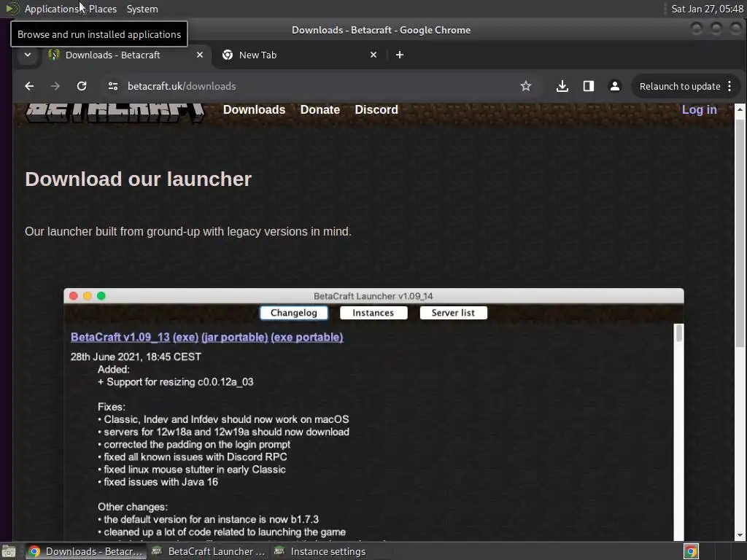Close the Downloads - Betacraft tab
This screenshot has height=560, width=747.
coord(200,55)
